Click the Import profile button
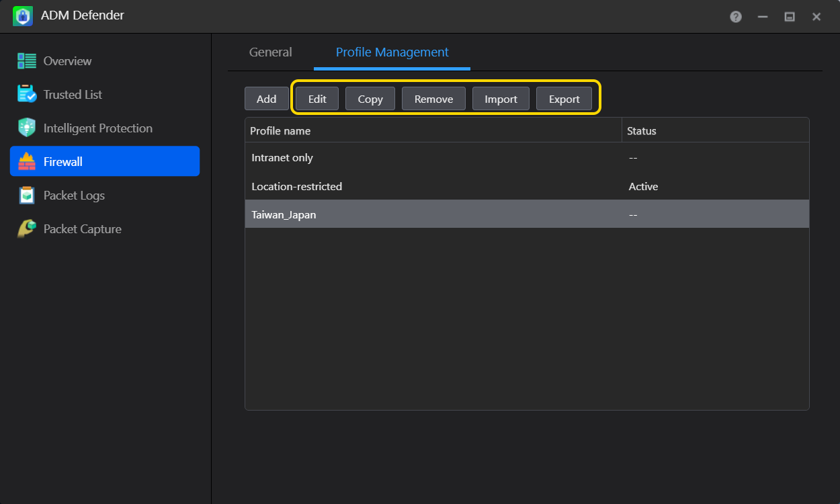840x504 pixels. coord(501,99)
